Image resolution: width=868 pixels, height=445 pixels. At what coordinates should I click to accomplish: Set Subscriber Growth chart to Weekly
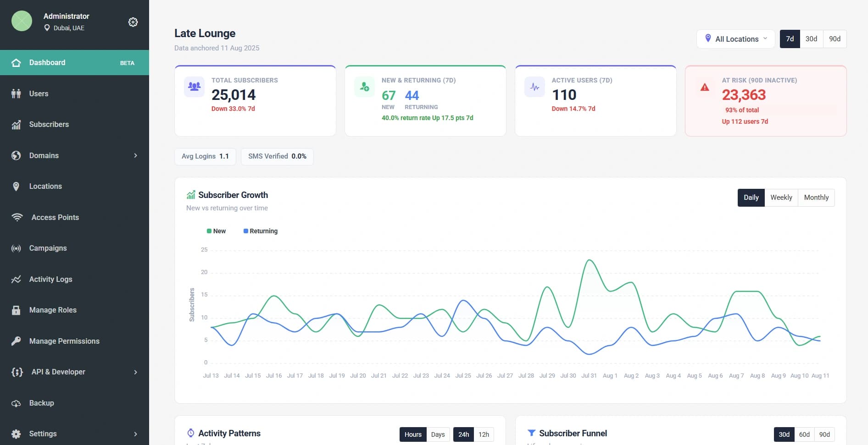click(x=781, y=198)
